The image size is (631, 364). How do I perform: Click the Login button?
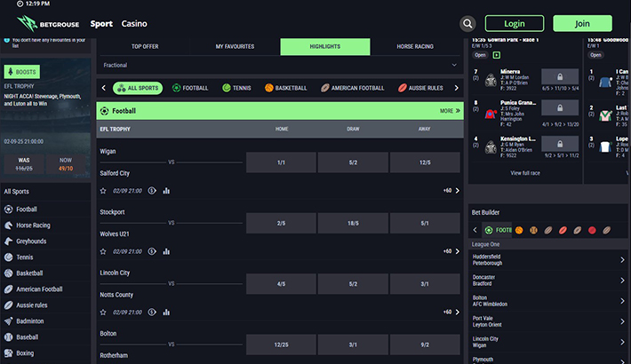pyautogui.click(x=515, y=24)
